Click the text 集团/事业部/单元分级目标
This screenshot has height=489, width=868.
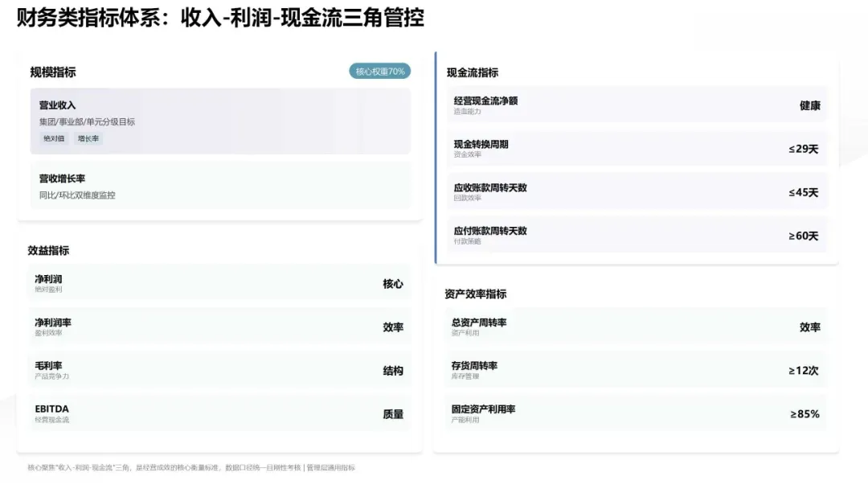(x=87, y=121)
